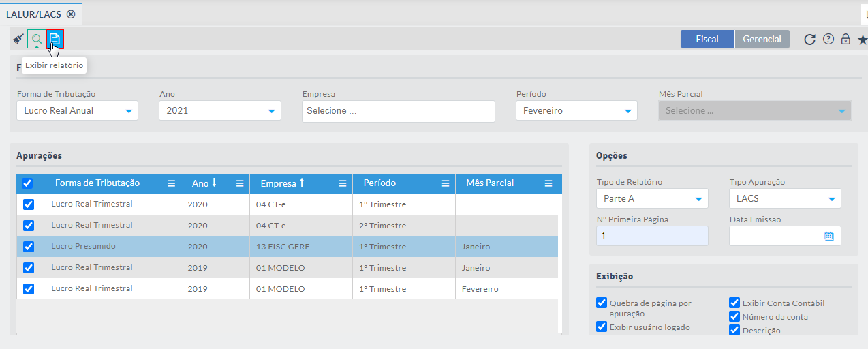Click the first 04 CT-e cell
The image size is (868, 349).
tap(301, 204)
